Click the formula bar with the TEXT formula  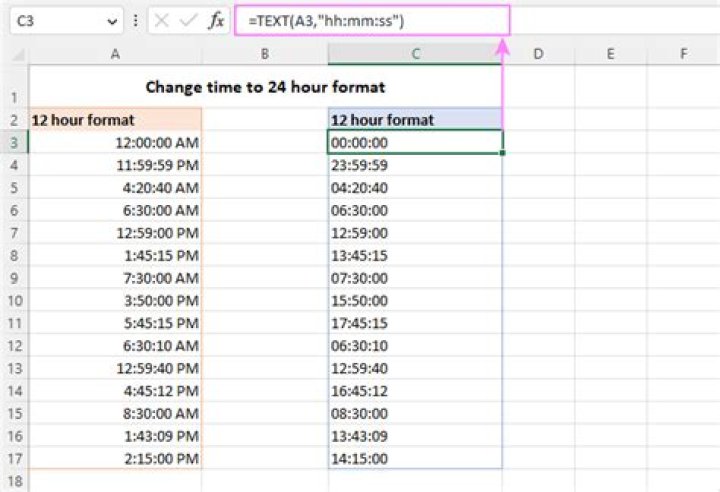click(x=372, y=20)
